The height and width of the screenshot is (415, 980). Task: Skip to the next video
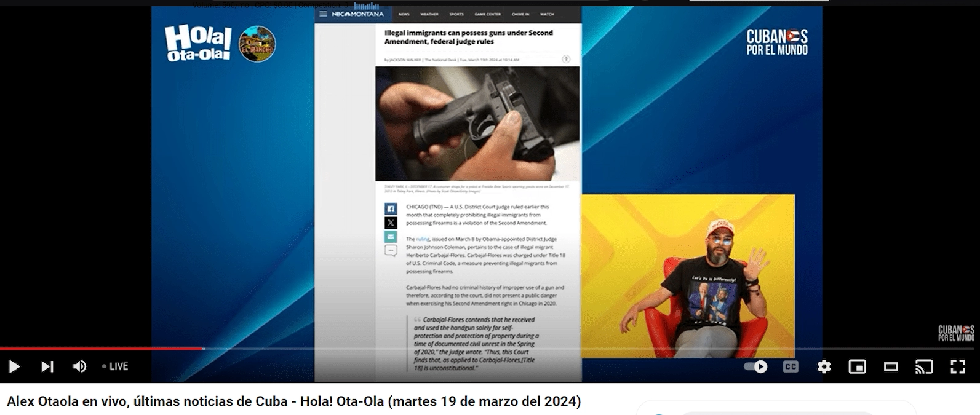(x=47, y=366)
